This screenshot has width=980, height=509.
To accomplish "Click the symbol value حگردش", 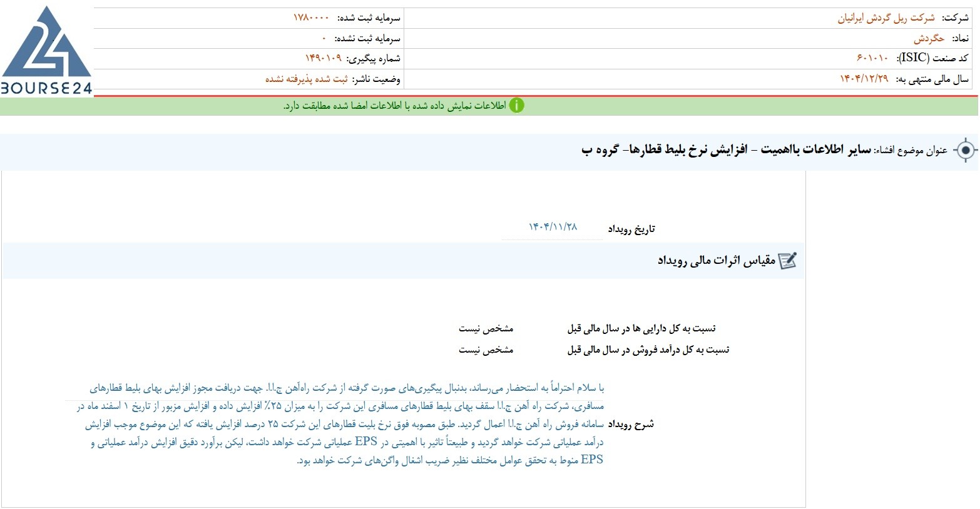I will [929, 38].
